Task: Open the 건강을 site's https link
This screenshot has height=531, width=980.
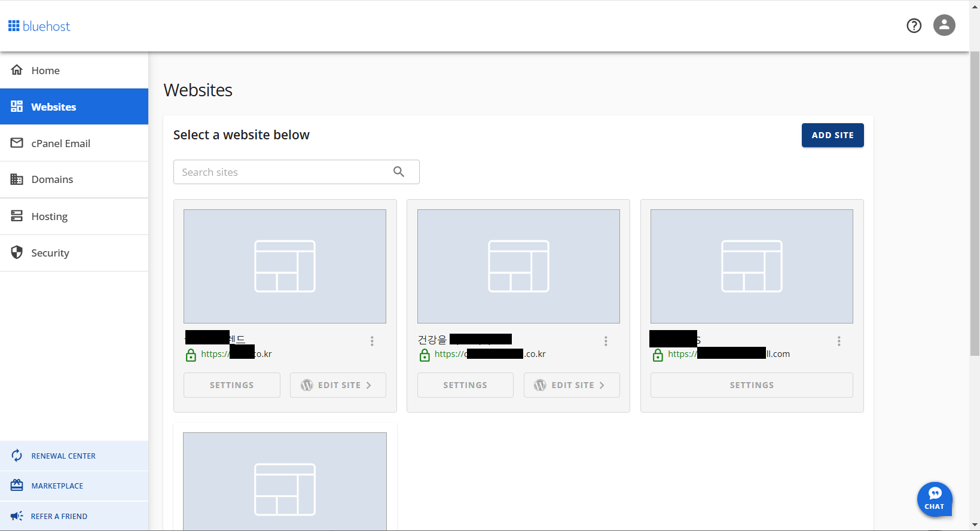Action: (490, 354)
